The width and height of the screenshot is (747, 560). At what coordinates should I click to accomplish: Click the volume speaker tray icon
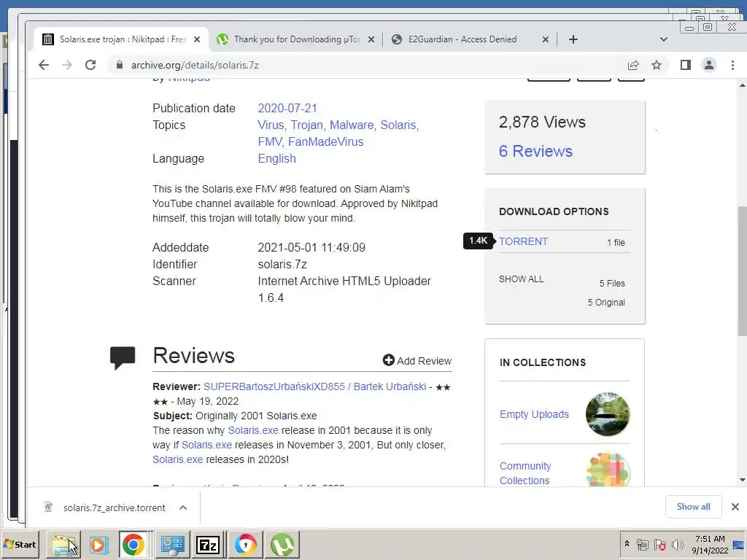[678, 544]
